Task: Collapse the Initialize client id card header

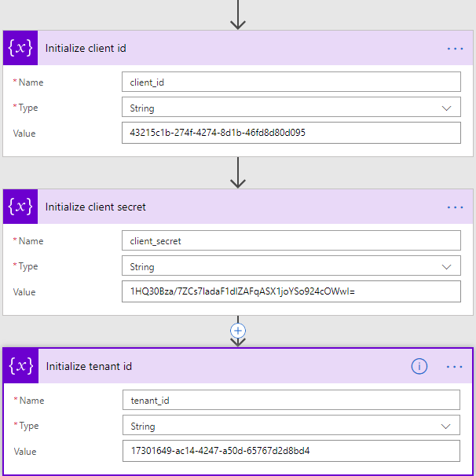Action: click(x=236, y=48)
